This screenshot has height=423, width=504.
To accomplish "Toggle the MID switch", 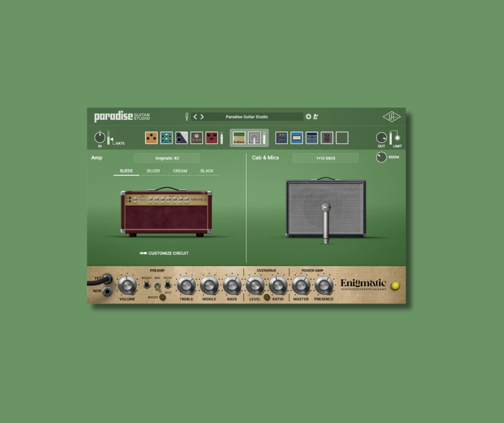I will coord(157,286).
